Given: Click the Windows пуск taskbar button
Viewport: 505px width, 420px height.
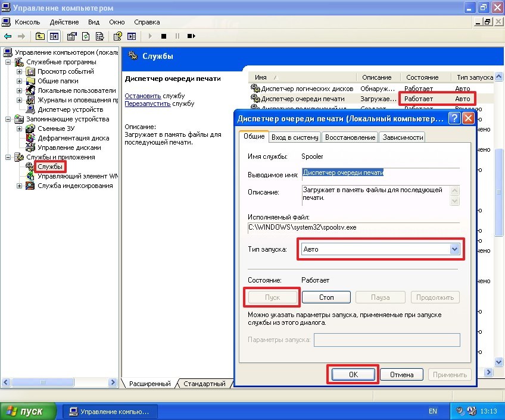Looking at the screenshot, I should tap(24, 410).
